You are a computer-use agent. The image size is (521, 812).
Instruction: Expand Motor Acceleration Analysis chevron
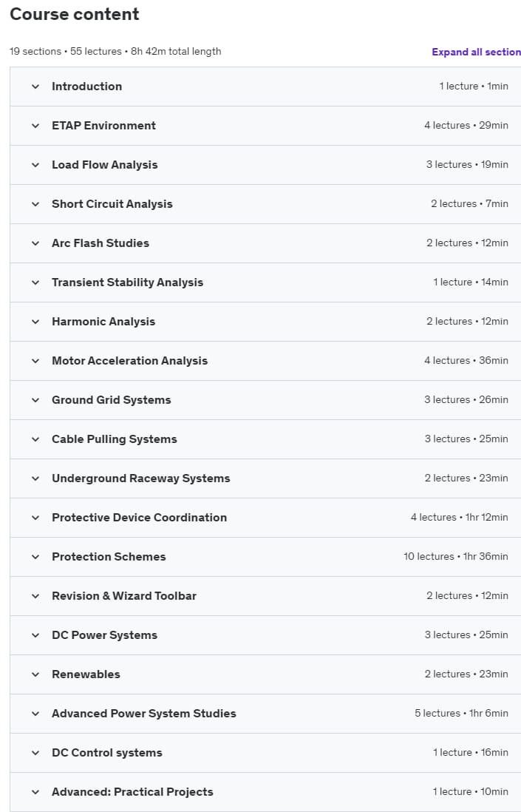35,361
